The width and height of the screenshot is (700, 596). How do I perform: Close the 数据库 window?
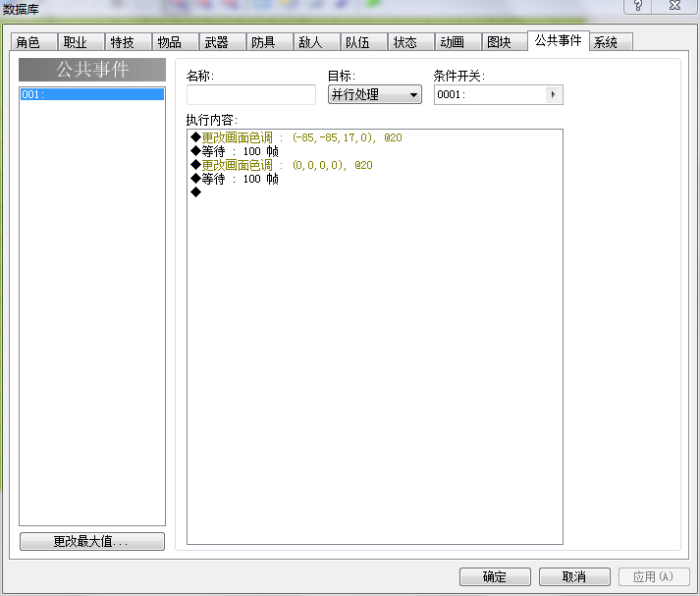coord(675,6)
